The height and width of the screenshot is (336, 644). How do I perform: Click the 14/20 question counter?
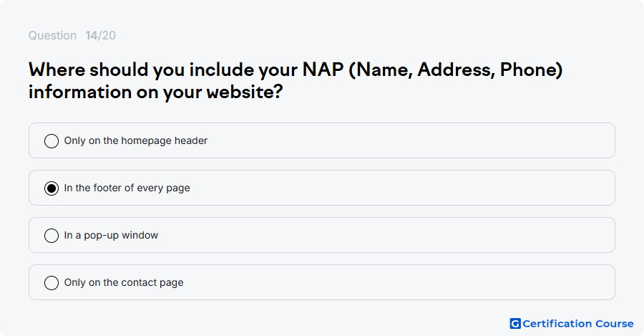pos(101,35)
